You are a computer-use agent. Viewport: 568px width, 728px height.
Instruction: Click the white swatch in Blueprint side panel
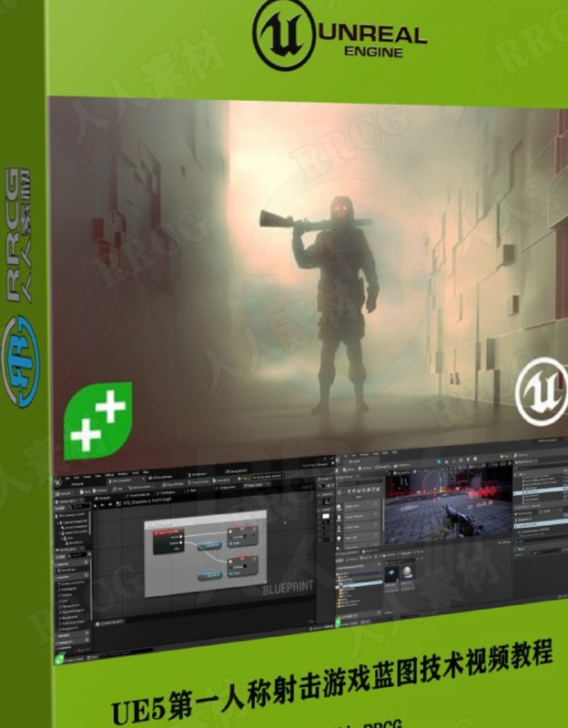point(326,516)
